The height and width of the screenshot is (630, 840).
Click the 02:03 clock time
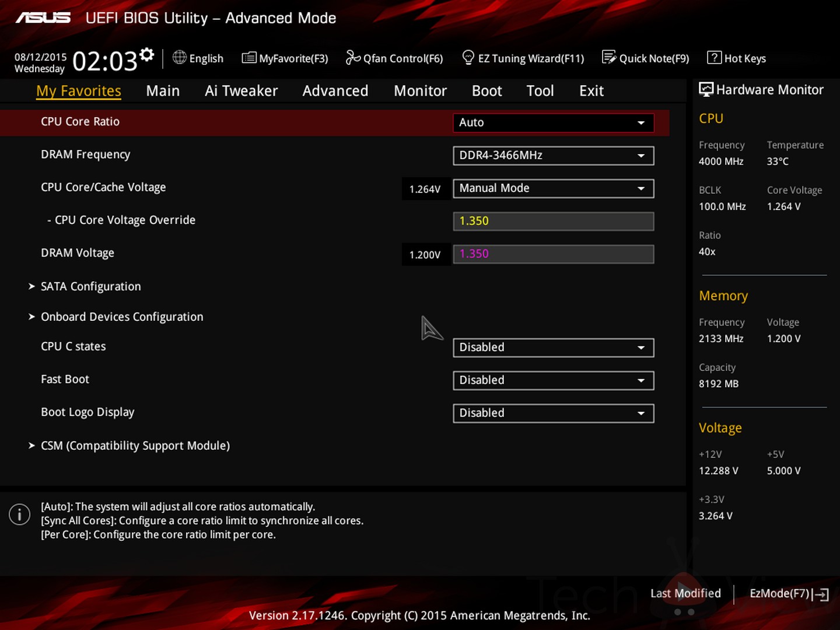pyautogui.click(x=105, y=61)
